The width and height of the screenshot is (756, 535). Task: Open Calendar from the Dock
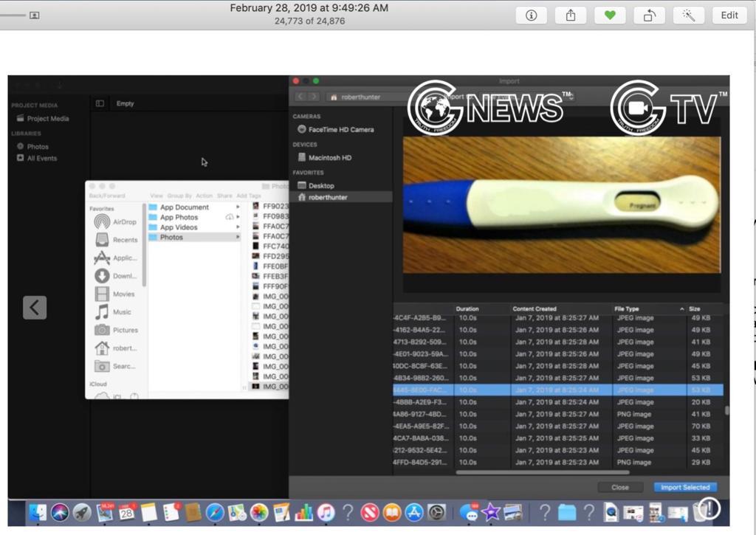127,512
